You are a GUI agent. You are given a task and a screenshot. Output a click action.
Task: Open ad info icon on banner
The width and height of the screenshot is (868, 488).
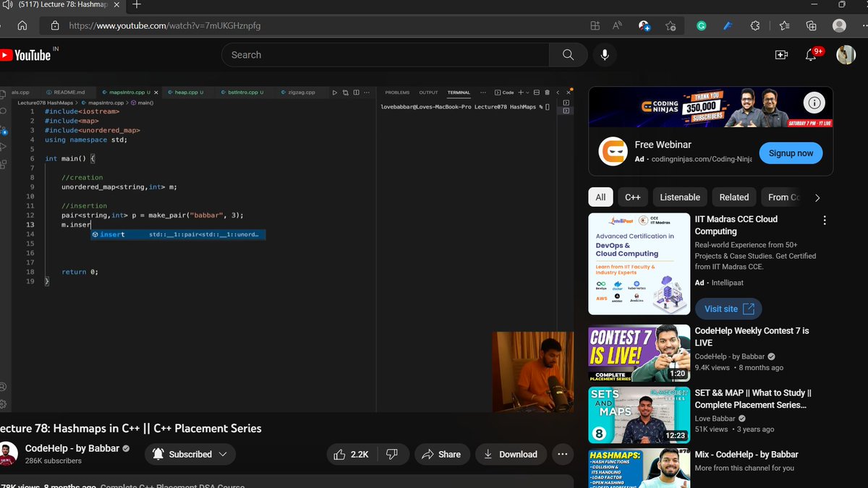814,103
